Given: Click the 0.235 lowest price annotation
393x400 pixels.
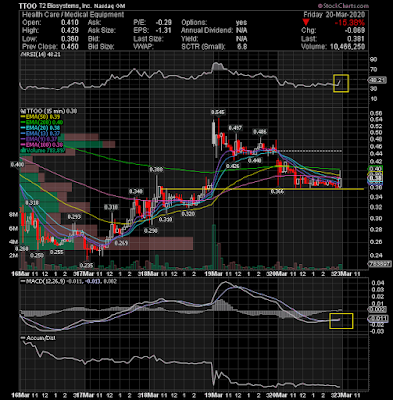Looking at the screenshot, I should click(x=87, y=266).
